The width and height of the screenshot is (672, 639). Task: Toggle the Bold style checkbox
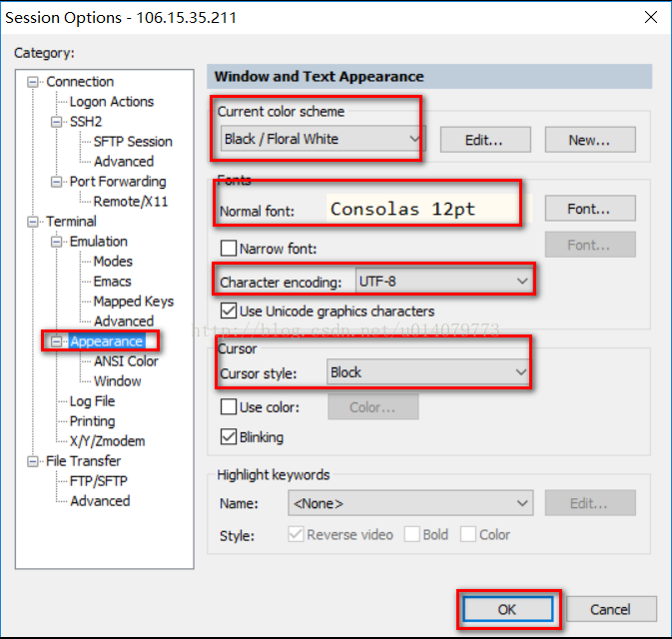click(x=411, y=534)
